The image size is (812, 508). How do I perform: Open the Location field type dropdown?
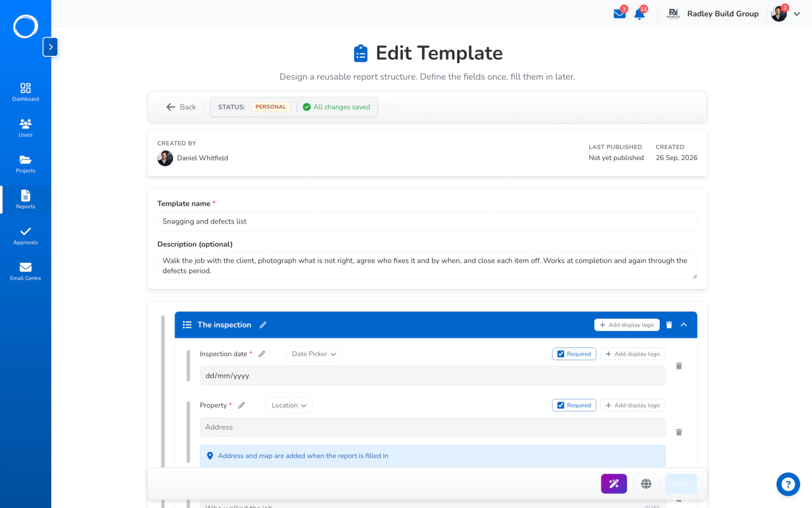tap(289, 405)
